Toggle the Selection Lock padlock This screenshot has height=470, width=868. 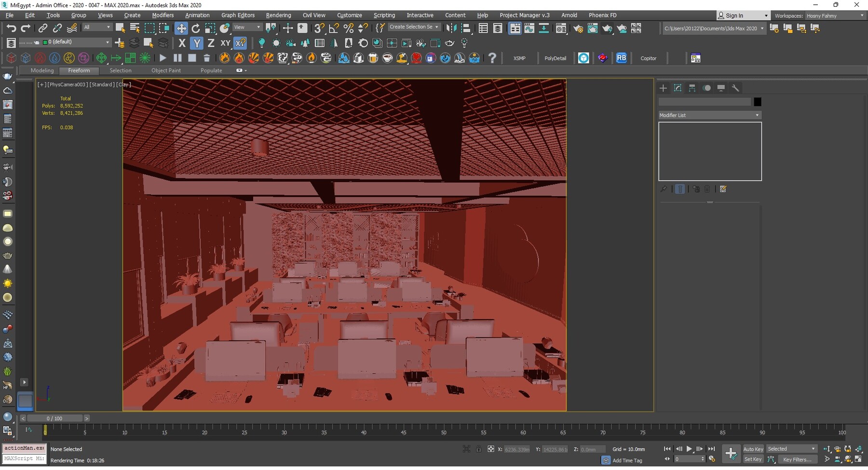click(478, 449)
